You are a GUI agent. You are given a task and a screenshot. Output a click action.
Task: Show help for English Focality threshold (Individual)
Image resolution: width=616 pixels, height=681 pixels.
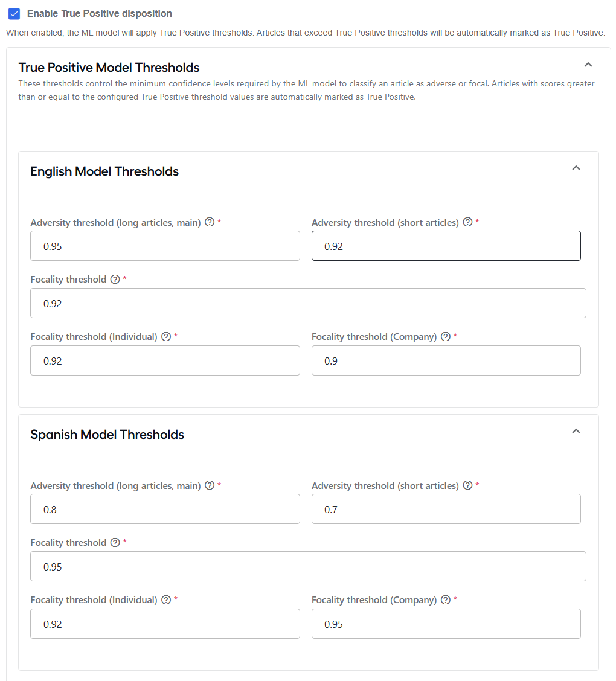166,337
